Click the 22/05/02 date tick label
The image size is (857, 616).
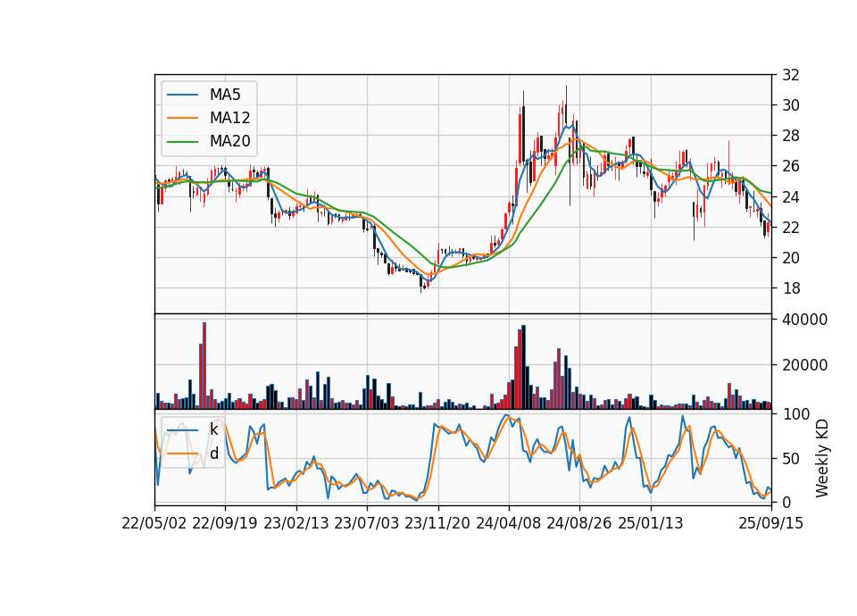(154, 523)
